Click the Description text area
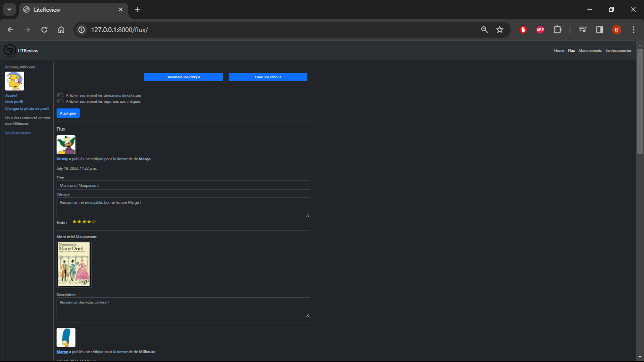Image resolution: width=644 pixels, height=362 pixels. click(183, 308)
